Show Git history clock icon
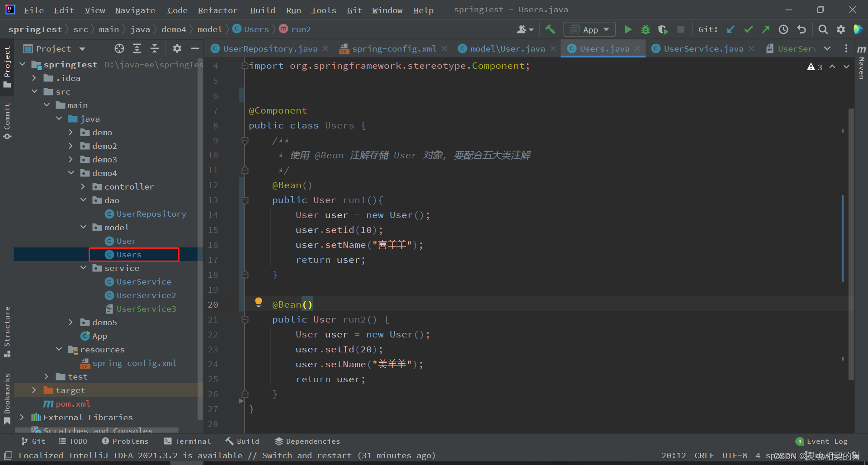868x465 pixels. pyautogui.click(x=783, y=29)
